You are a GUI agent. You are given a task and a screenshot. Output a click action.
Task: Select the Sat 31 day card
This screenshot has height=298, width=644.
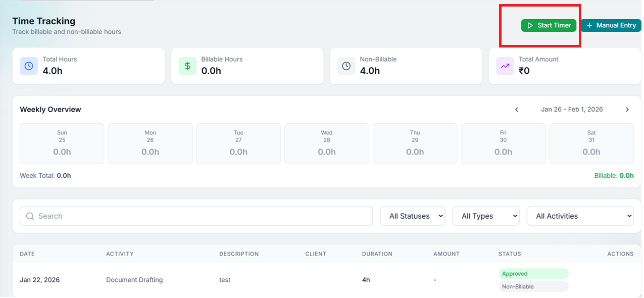point(591,143)
